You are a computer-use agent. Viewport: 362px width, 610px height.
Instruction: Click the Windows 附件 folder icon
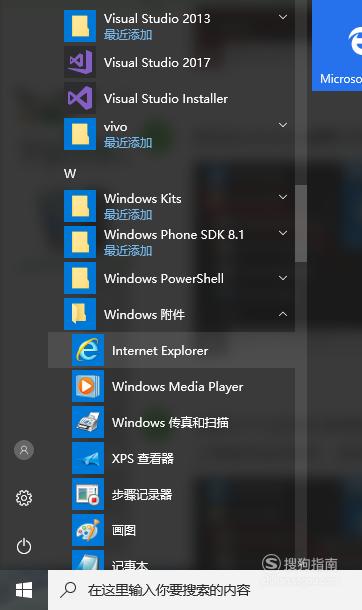(x=80, y=314)
